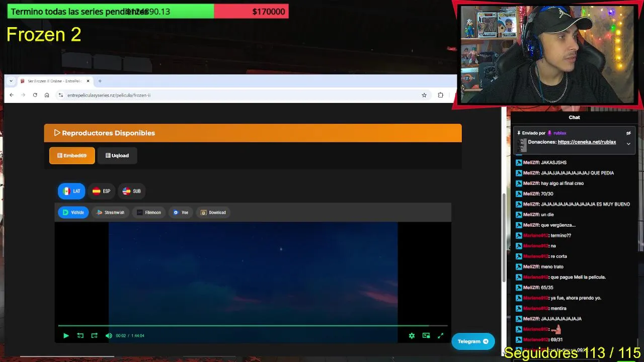Go forward in the browser

[x=23, y=95]
